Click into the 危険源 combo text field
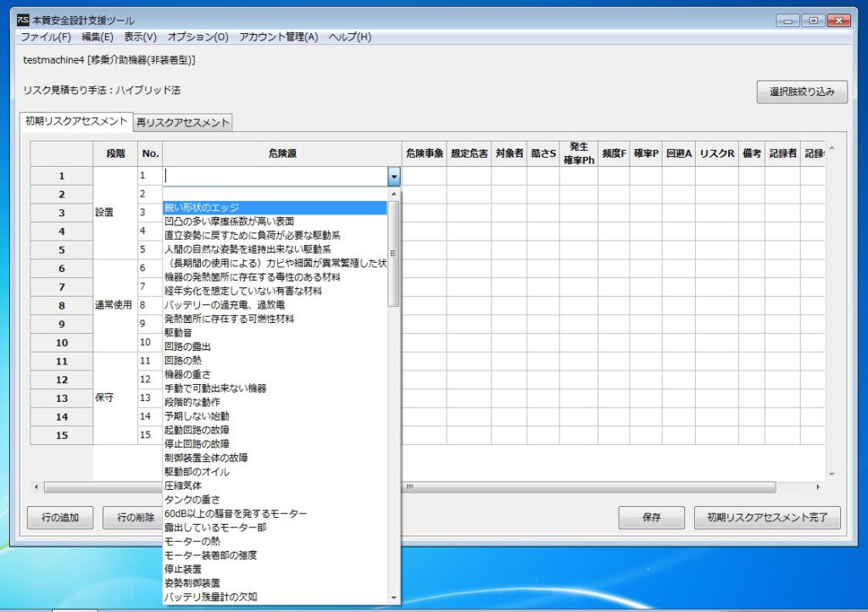868x612 pixels. point(275,176)
